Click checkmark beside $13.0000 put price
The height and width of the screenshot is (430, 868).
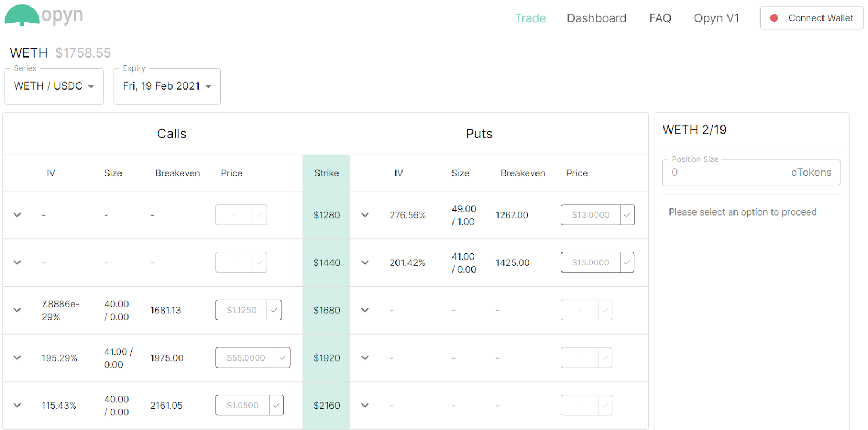point(627,215)
